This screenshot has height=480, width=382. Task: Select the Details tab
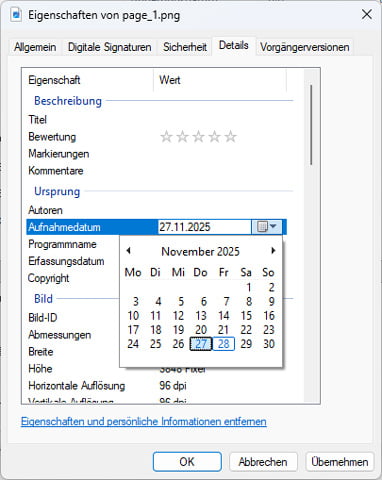[233, 45]
